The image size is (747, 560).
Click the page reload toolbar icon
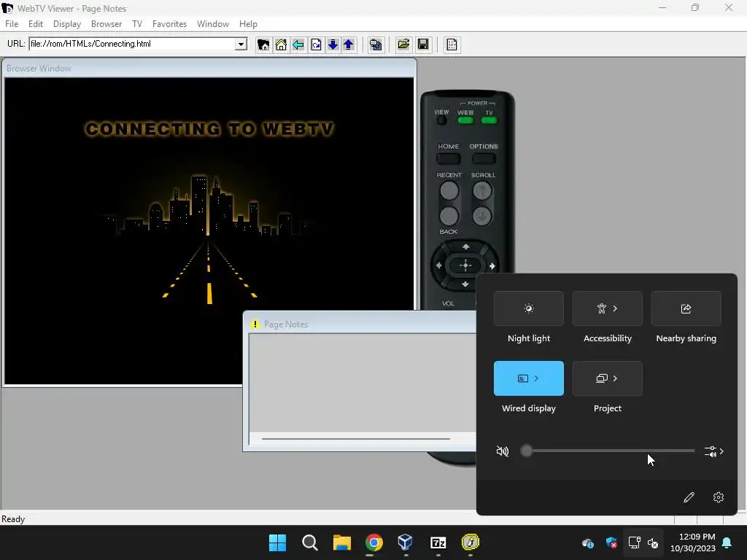tap(316, 44)
